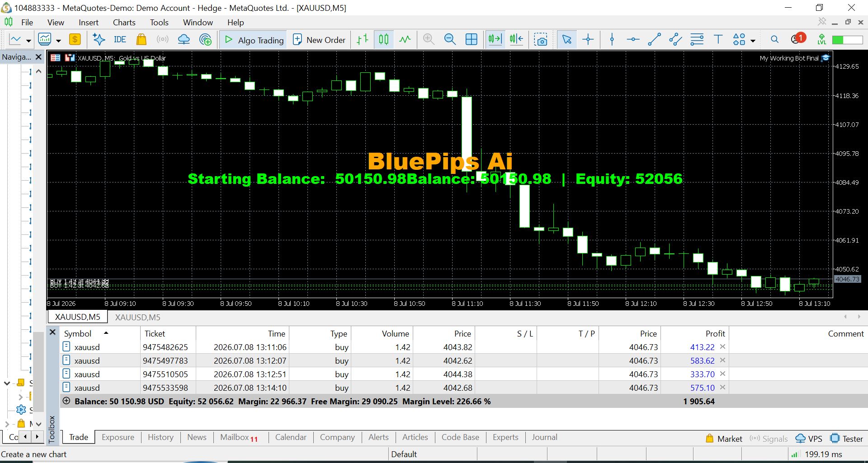Expand the Balance summary row plus icon

point(66,401)
